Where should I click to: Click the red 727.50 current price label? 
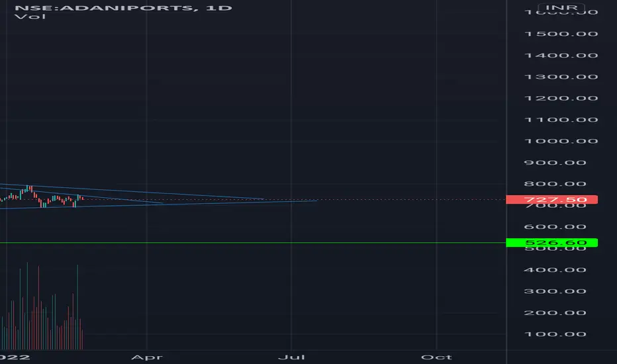551,199
